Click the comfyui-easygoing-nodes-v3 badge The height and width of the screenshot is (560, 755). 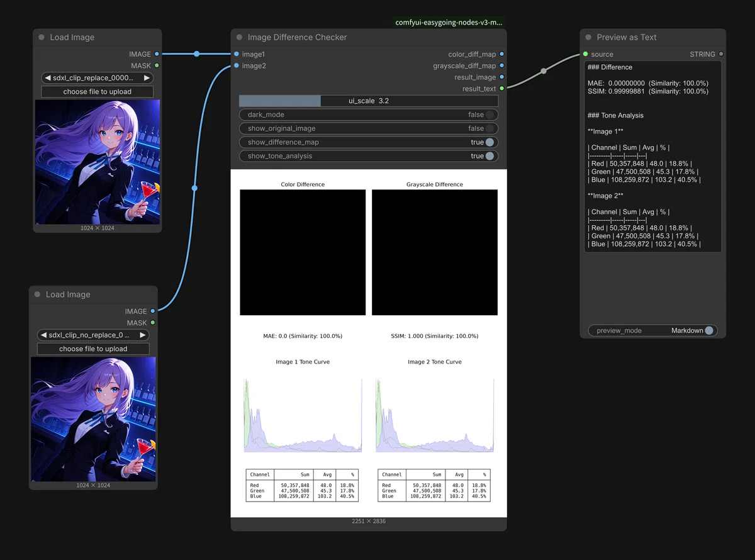coord(448,23)
